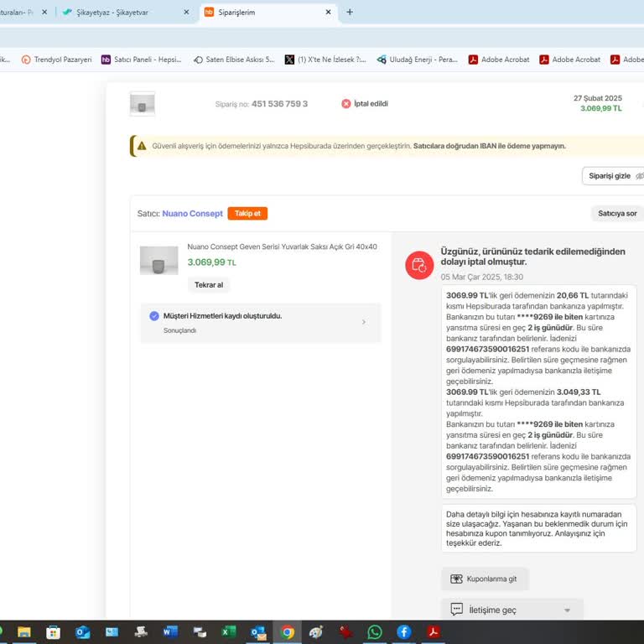
Task: Open the Nuano Consept seller link
Action: pyautogui.click(x=192, y=214)
